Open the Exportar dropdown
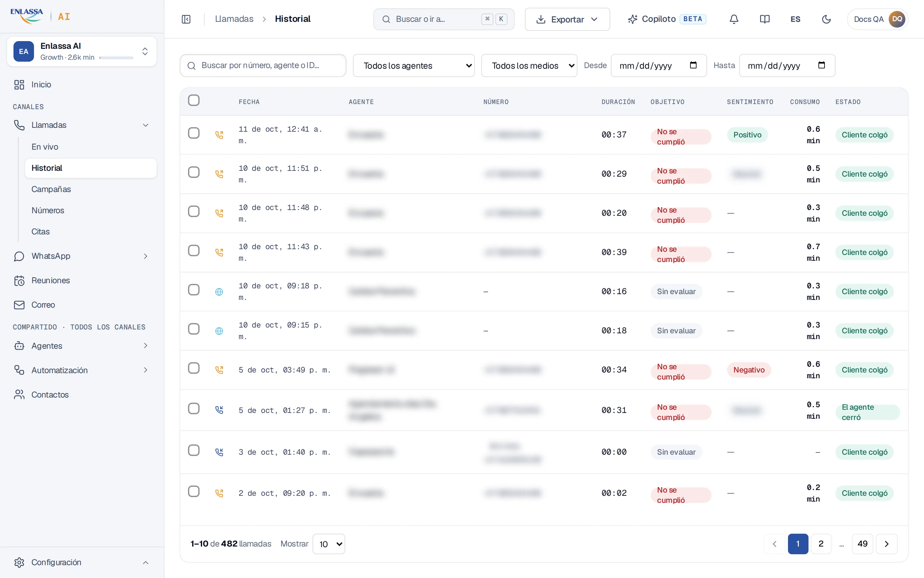This screenshot has height=578, width=924. [x=567, y=19]
